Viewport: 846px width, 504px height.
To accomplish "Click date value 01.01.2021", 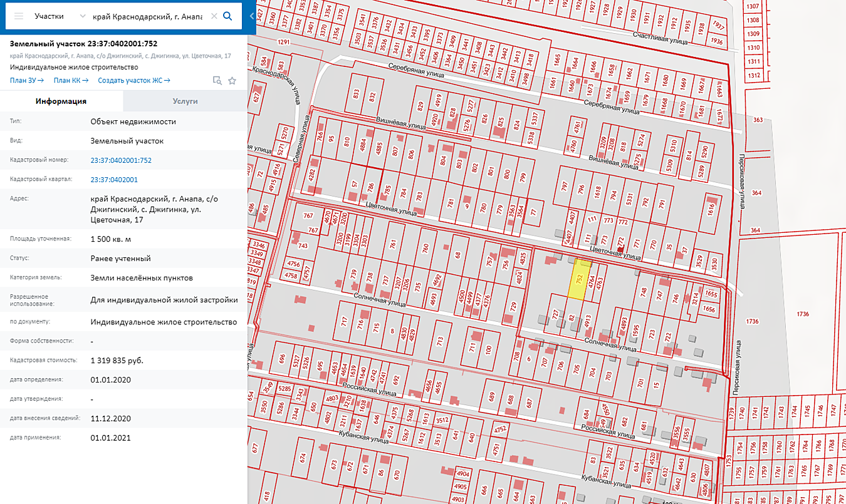I will click(x=110, y=438).
